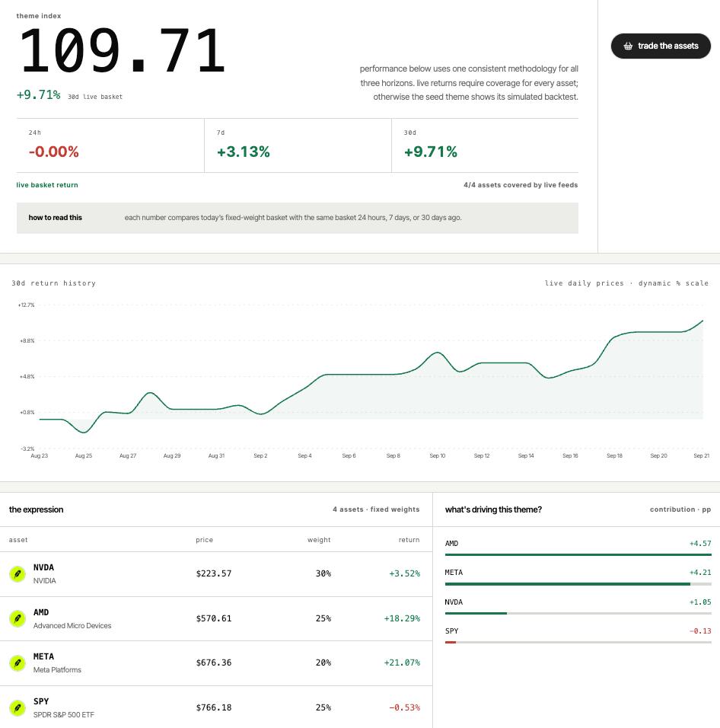The width and height of the screenshot is (720, 728).
Task: Click the 30d return history heading
Action: (x=54, y=283)
